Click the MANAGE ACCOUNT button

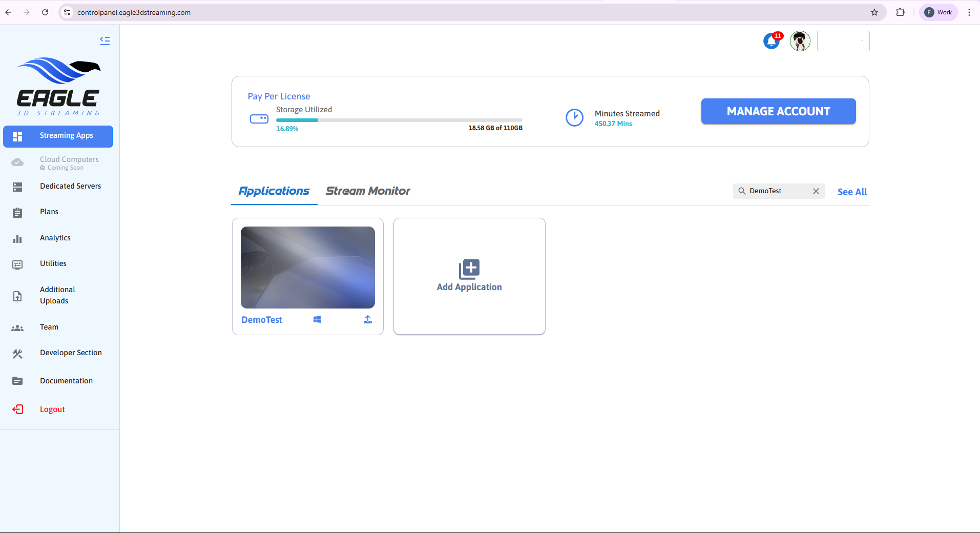(x=778, y=111)
